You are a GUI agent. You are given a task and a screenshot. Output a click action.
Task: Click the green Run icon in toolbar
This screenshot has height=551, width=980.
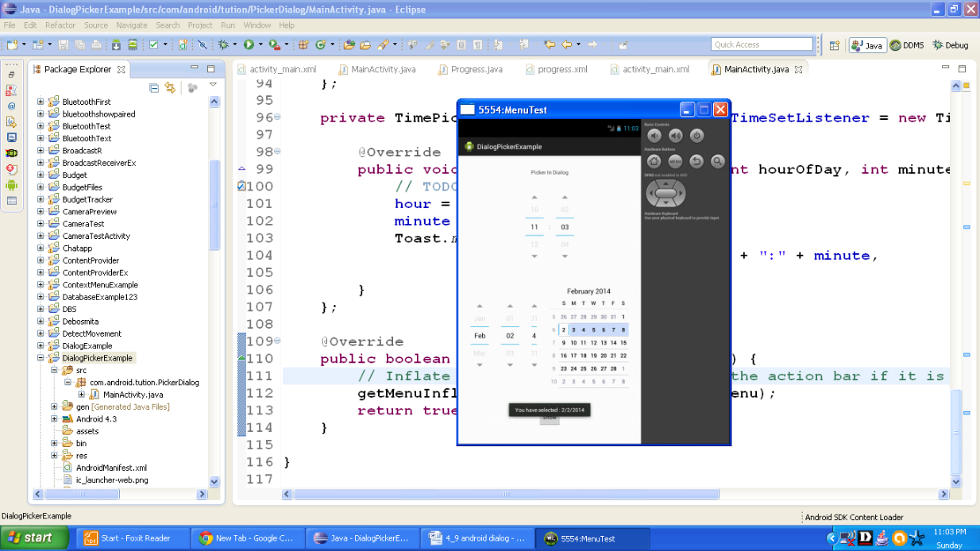point(248,44)
